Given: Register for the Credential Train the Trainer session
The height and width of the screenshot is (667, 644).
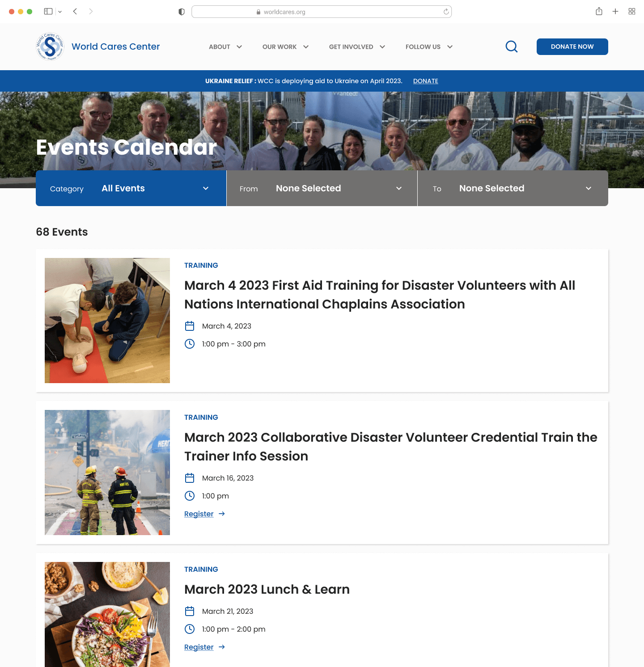Looking at the screenshot, I should (x=199, y=514).
